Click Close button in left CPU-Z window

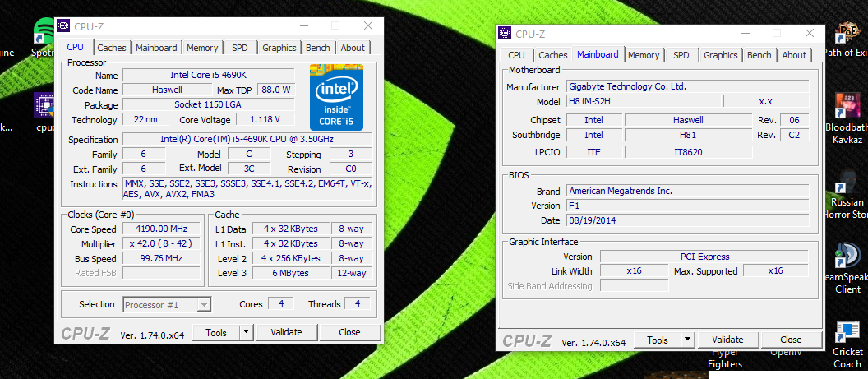(350, 332)
